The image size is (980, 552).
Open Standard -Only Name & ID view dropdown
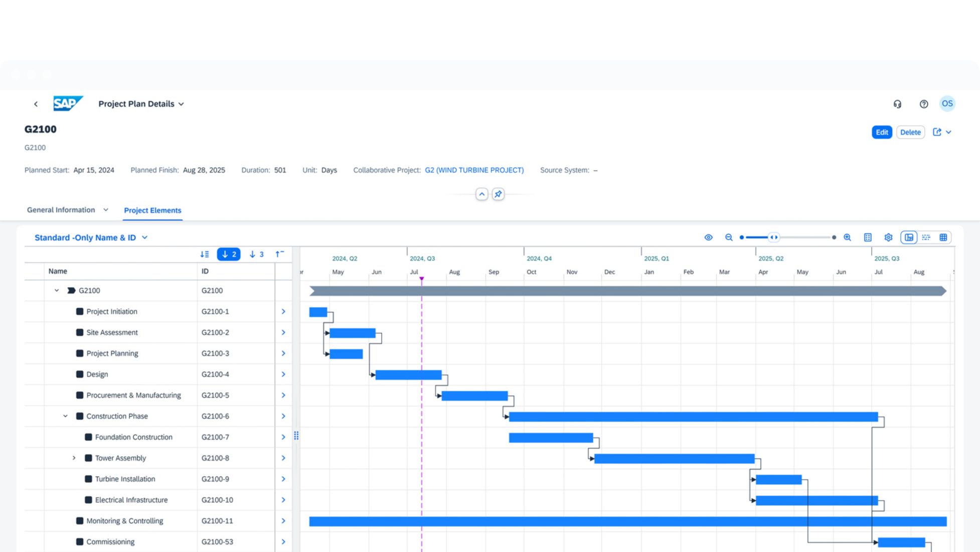(91, 237)
